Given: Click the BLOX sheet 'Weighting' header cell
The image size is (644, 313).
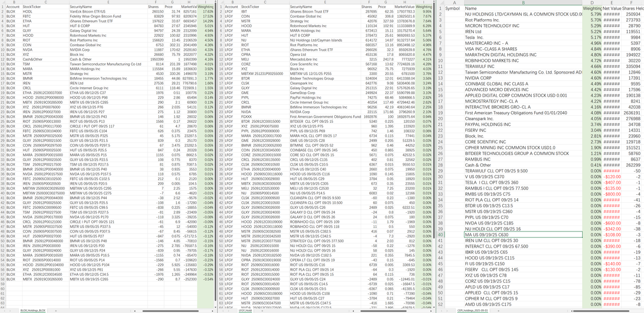Looking at the screenshot, I should pos(207,7).
